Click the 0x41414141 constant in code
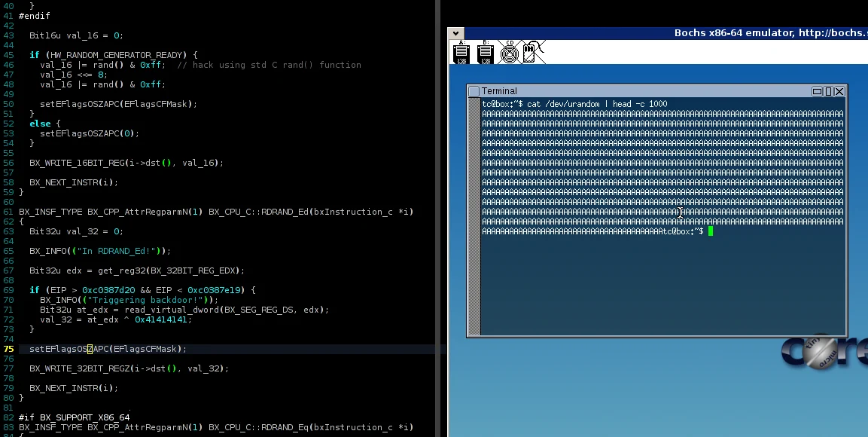 pos(160,319)
